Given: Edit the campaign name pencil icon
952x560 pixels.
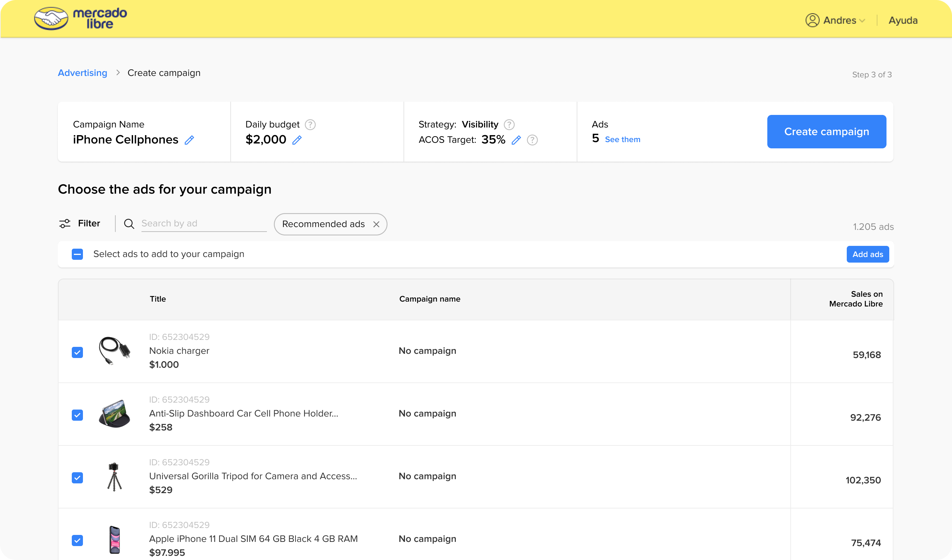Looking at the screenshot, I should tap(189, 140).
